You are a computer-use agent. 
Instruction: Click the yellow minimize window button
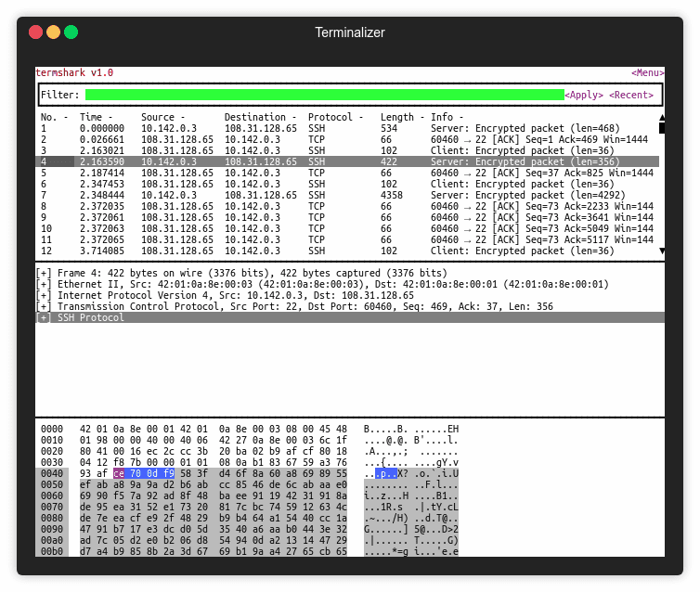pyautogui.click(x=53, y=32)
